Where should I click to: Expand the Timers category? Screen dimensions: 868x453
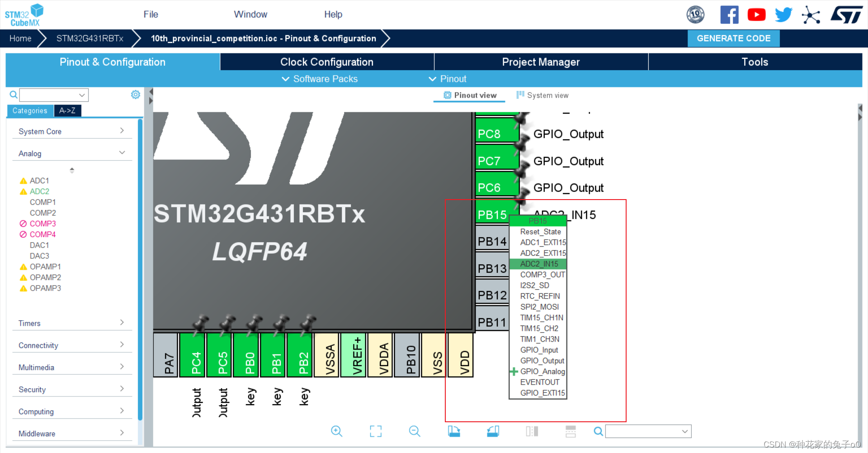72,323
